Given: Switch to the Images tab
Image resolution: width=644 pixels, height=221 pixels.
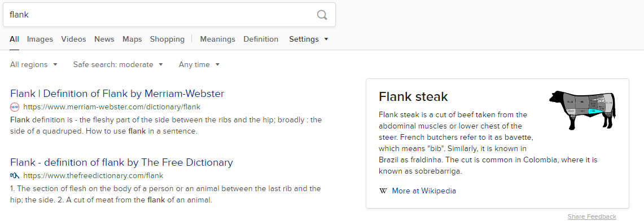Looking at the screenshot, I should click(x=40, y=39).
